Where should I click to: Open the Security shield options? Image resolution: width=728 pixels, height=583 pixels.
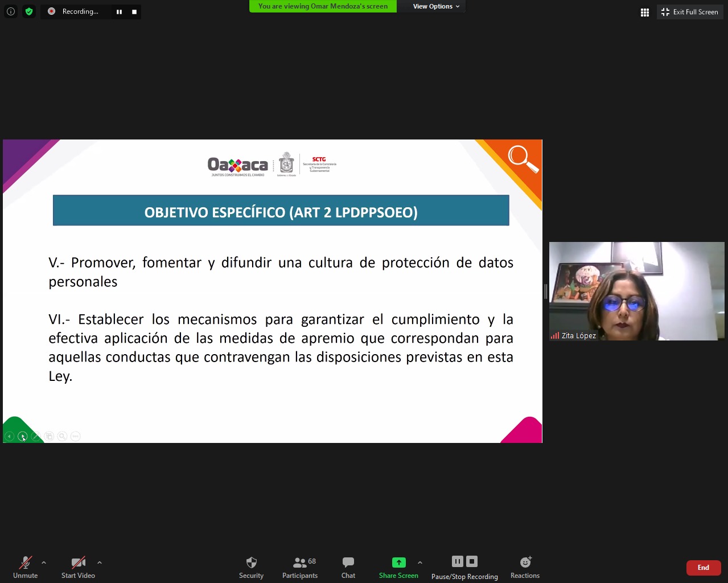[x=251, y=567]
